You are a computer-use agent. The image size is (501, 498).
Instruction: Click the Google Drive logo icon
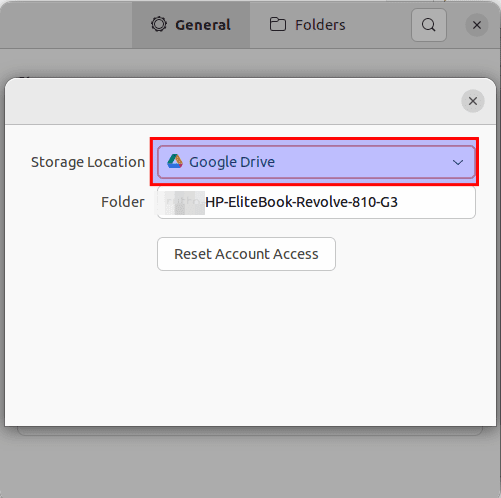[175, 161]
